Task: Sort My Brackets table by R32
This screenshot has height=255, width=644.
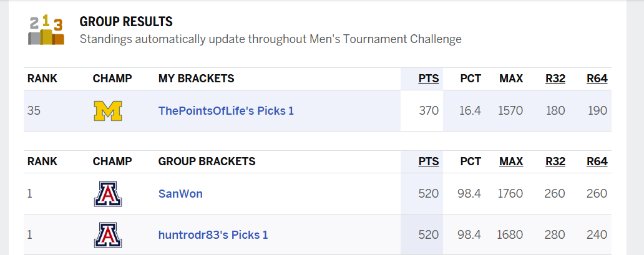Action: [555, 79]
